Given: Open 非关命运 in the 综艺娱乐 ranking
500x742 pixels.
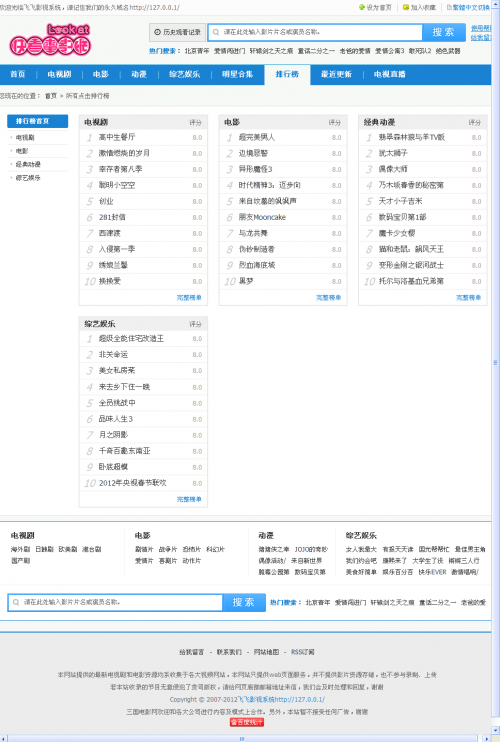Looking at the screenshot, I should pos(113,354).
